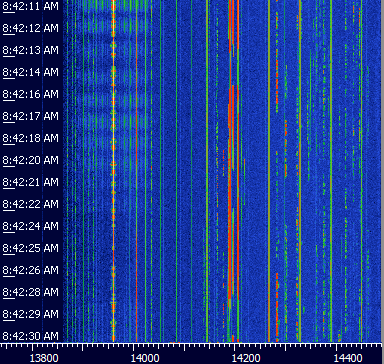384x364 pixels.
Task: Select the 14200 frequency axis label
Action: point(246,358)
